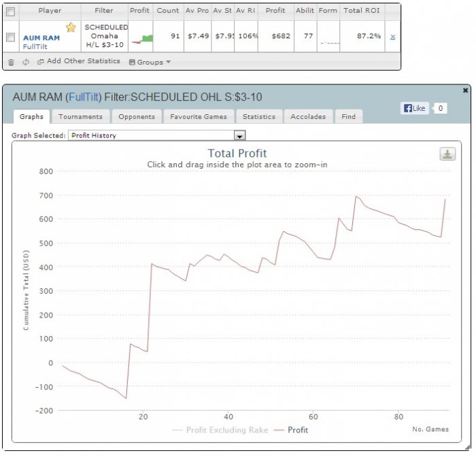Click the SCHEDULED Omaha H/L $3-10 filter cell
Viewport: 476px width, 457px height.
coord(105,36)
